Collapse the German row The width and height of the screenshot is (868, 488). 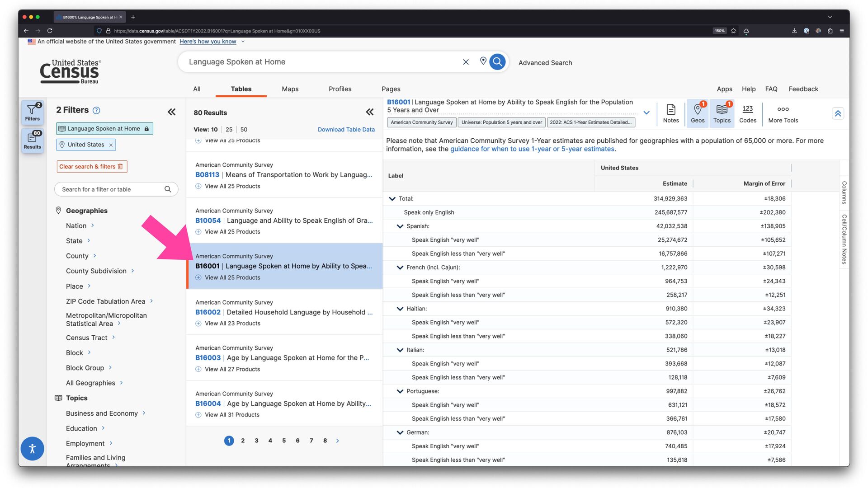[x=400, y=432]
